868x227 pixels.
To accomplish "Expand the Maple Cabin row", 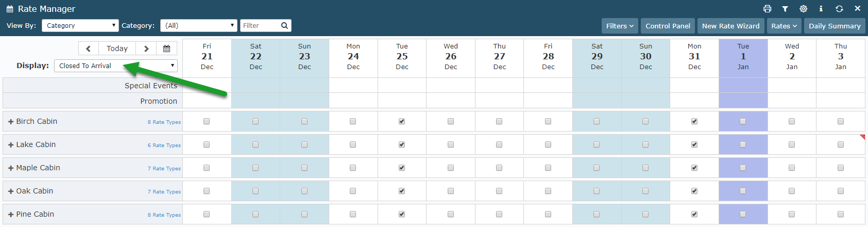I will 11,168.
